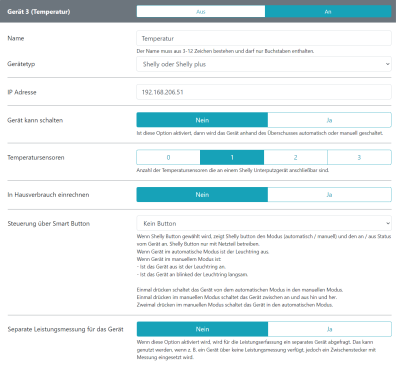Switch Gerät 3 to Aus
This screenshot has height=366, width=400.
pos(201,12)
